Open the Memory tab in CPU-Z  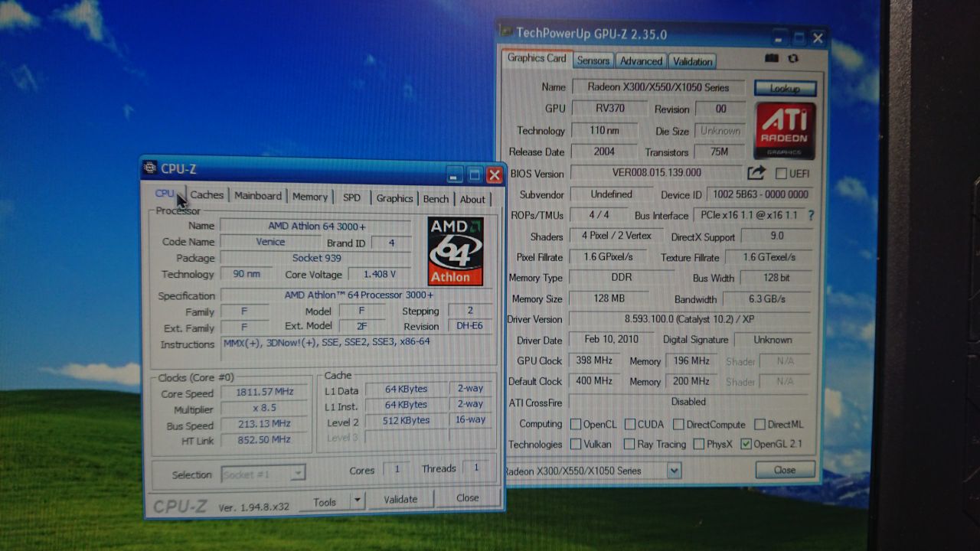point(310,197)
